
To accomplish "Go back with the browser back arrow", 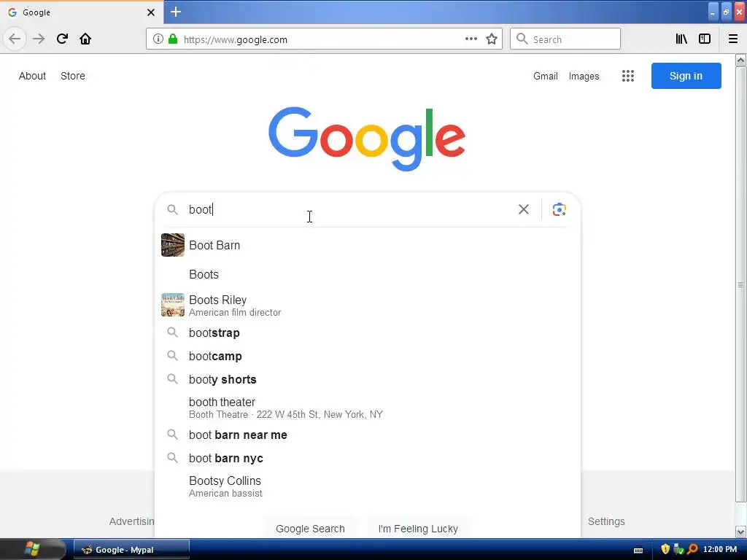I will [x=15, y=39].
